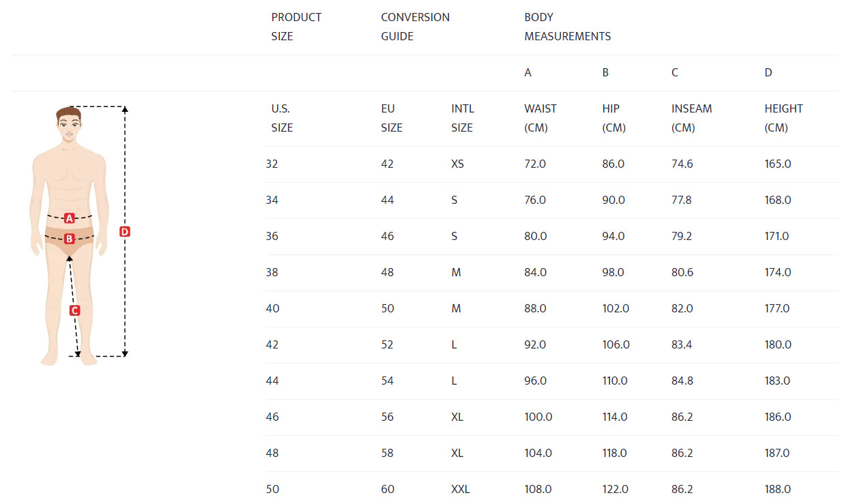Click the BODY MEASUREMENTS header
Viewport: 855px width, 504px height.
567,27
